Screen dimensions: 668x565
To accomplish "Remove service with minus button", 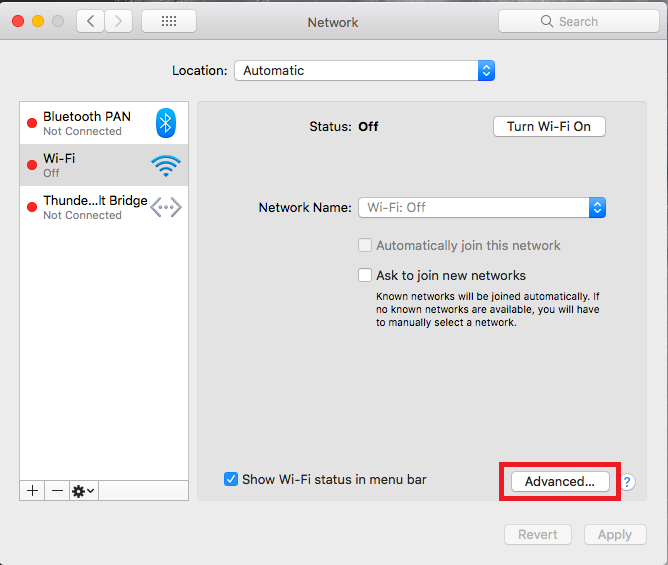I will tap(57, 491).
